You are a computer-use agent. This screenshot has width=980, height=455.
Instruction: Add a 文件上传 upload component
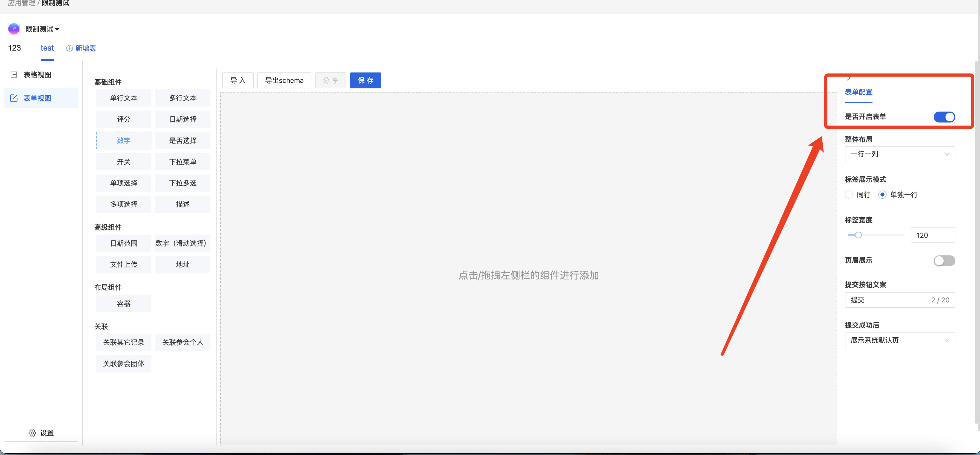[x=123, y=264]
